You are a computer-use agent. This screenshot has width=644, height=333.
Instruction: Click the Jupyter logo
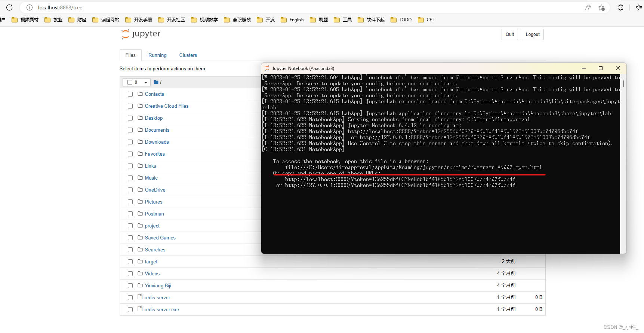coord(141,34)
